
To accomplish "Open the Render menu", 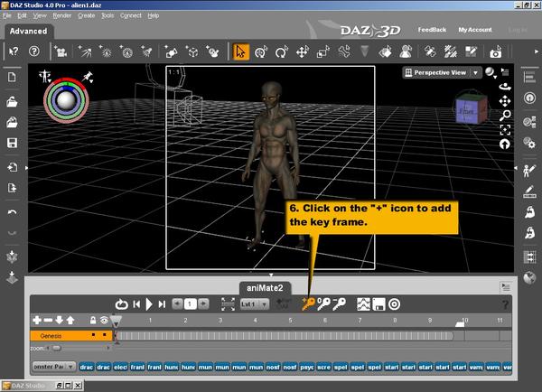I will point(62,15).
